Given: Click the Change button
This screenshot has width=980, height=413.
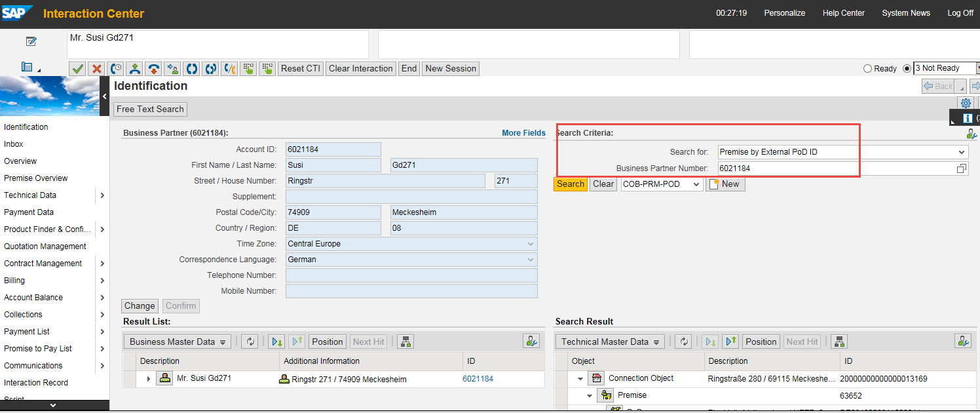Looking at the screenshot, I should coord(140,306).
